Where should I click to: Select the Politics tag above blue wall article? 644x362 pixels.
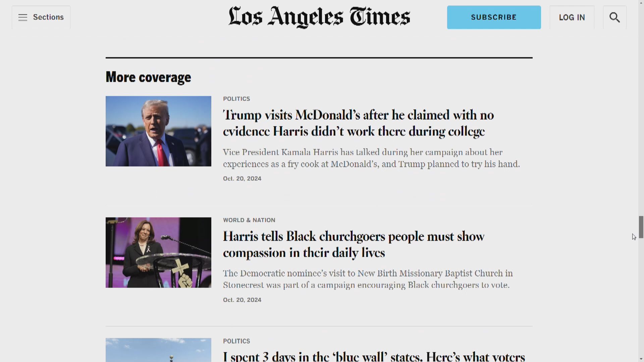[236, 341]
